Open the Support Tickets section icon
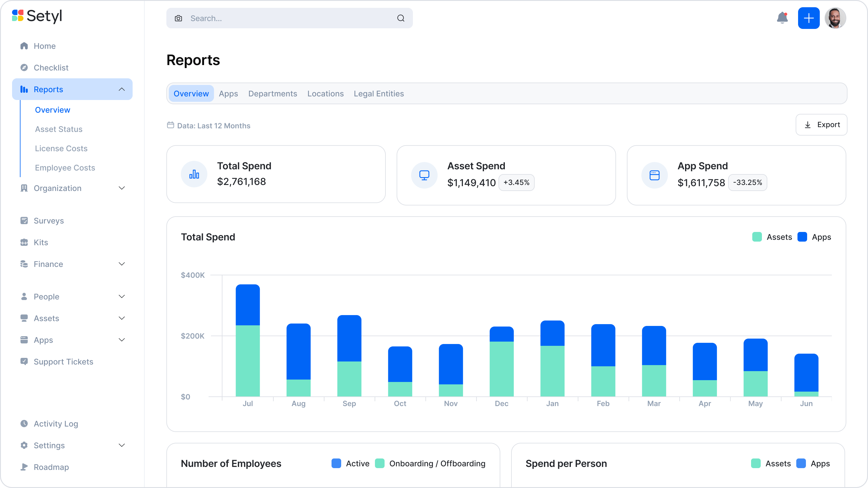This screenshot has width=868, height=488. click(x=24, y=361)
